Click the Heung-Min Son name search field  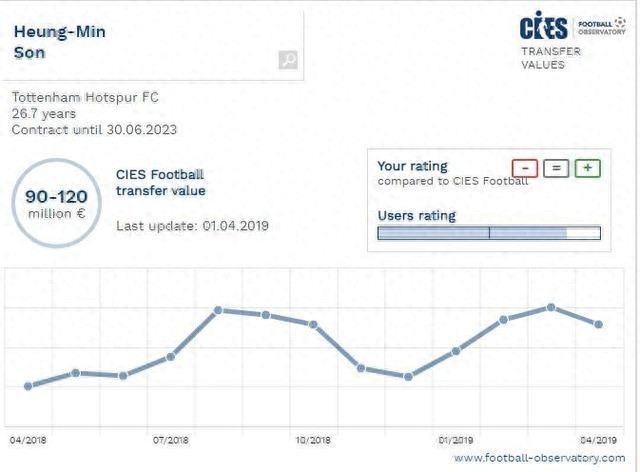tap(140, 42)
